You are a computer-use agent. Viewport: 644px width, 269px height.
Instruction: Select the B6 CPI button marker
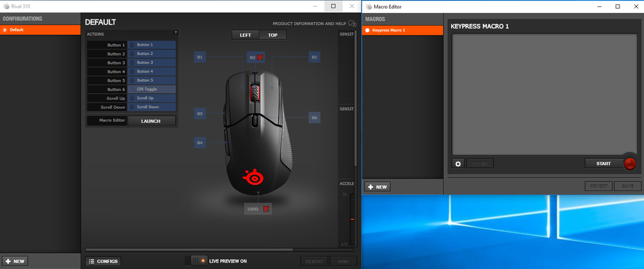point(314,118)
